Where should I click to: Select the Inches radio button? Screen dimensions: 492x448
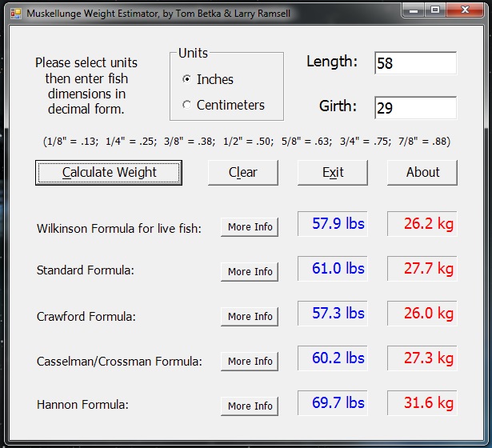click(187, 79)
